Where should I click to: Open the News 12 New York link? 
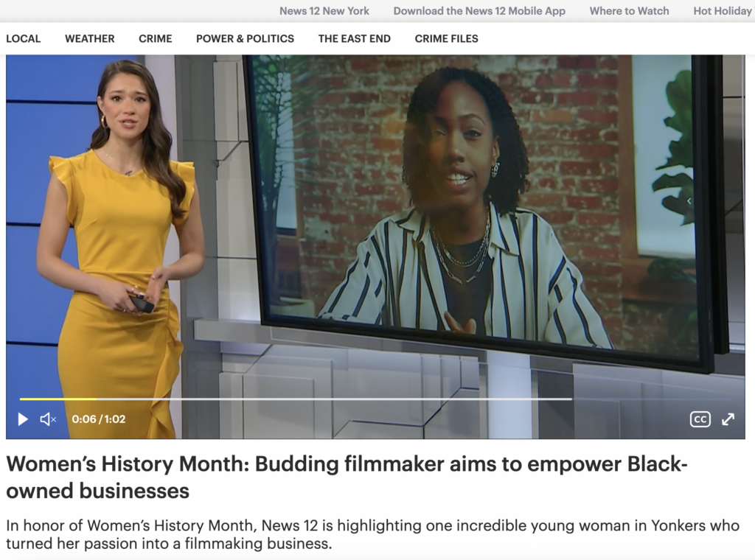[x=324, y=11]
